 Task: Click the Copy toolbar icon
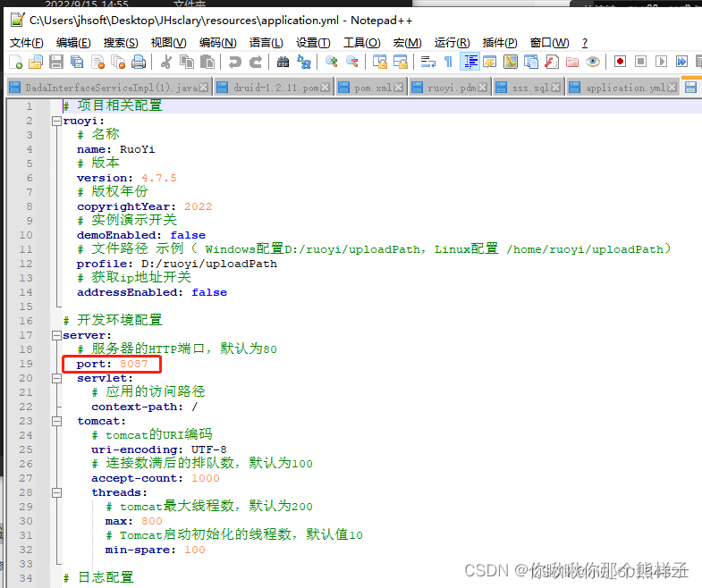[x=187, y=62]
